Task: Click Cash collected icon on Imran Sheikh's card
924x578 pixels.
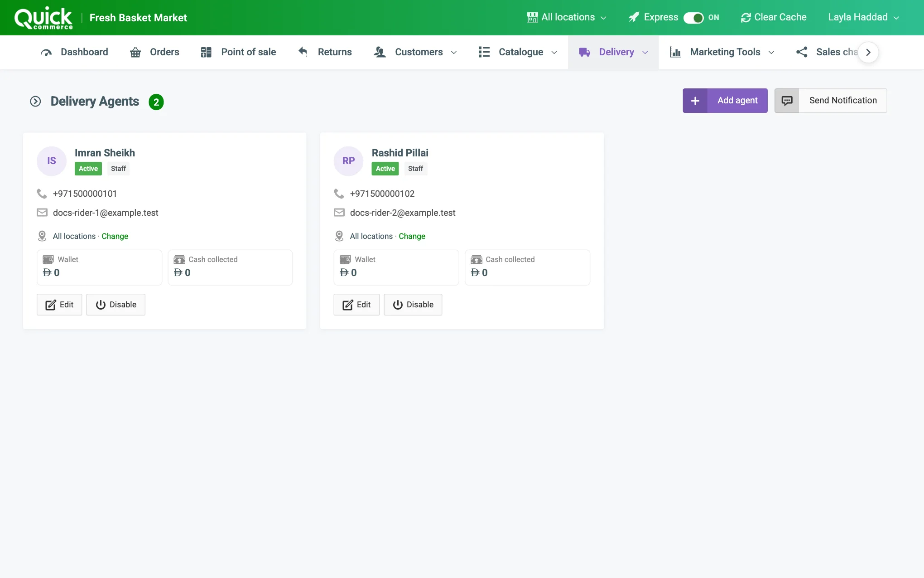Action: coord(179,259)
